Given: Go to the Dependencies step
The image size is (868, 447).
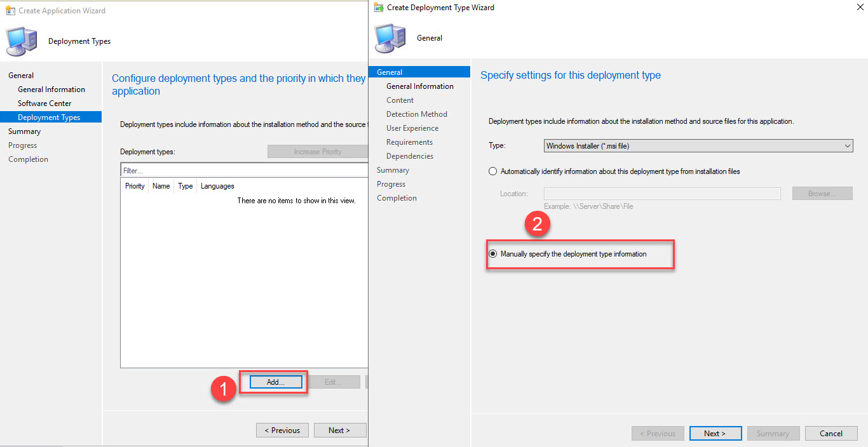Looking at the screenshot, I should click(x=409, y=156).
